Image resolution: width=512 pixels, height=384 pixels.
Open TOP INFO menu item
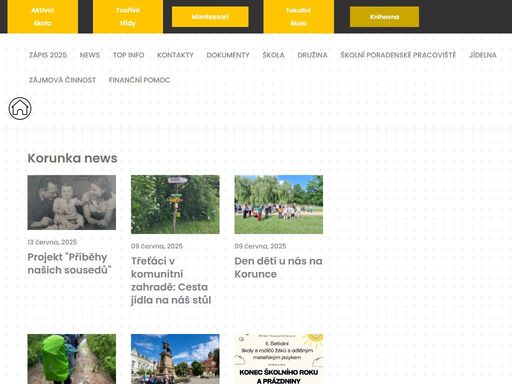click(128, 55)
